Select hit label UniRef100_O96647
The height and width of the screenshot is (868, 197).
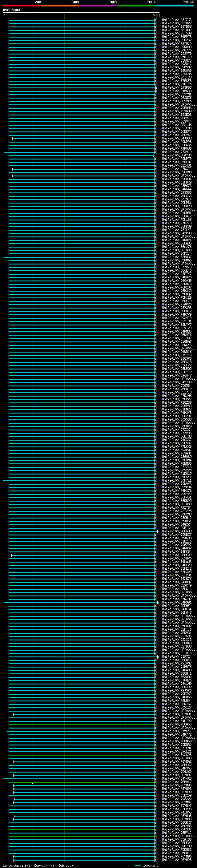[177, 375]
